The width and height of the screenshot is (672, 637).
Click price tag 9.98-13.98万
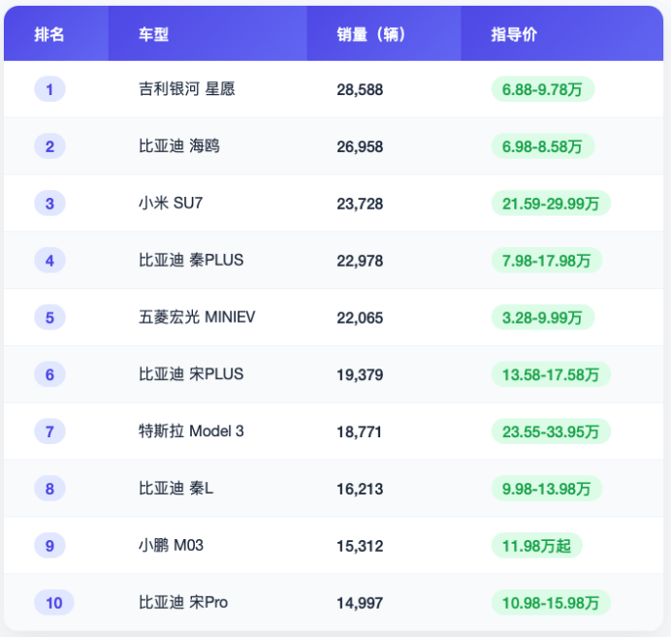[547, 488]
